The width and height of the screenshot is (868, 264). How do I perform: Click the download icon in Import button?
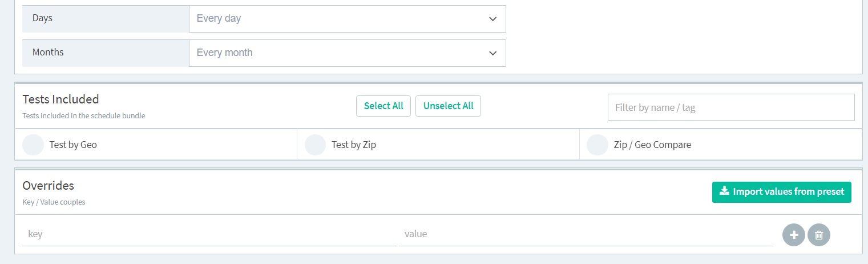coord(724,191)
